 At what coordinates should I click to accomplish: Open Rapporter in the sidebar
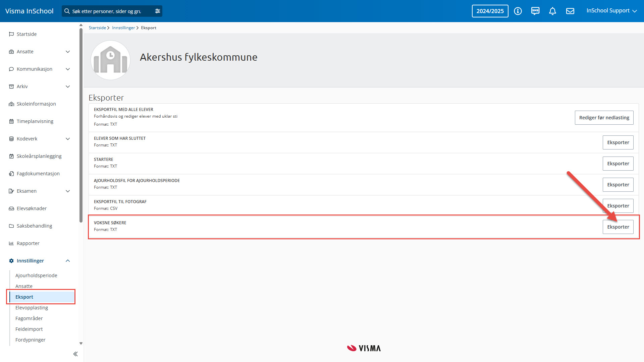28,243
